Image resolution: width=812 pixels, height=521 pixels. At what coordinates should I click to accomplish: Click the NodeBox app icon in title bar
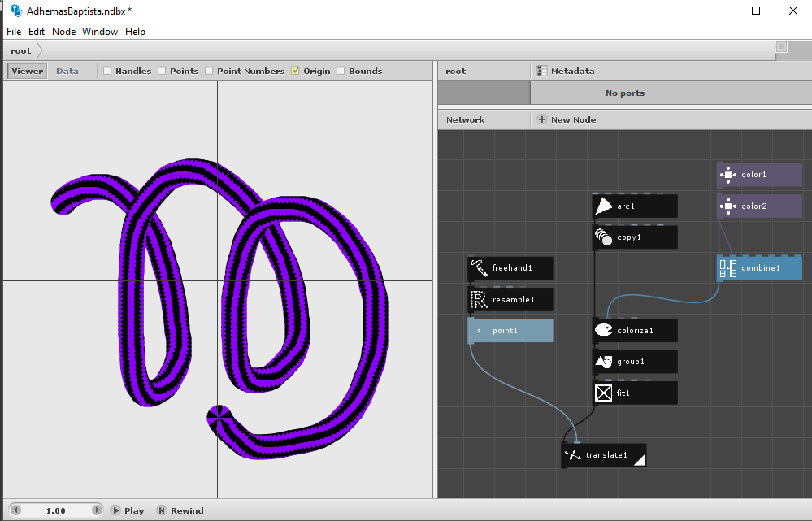coord(16,11)
